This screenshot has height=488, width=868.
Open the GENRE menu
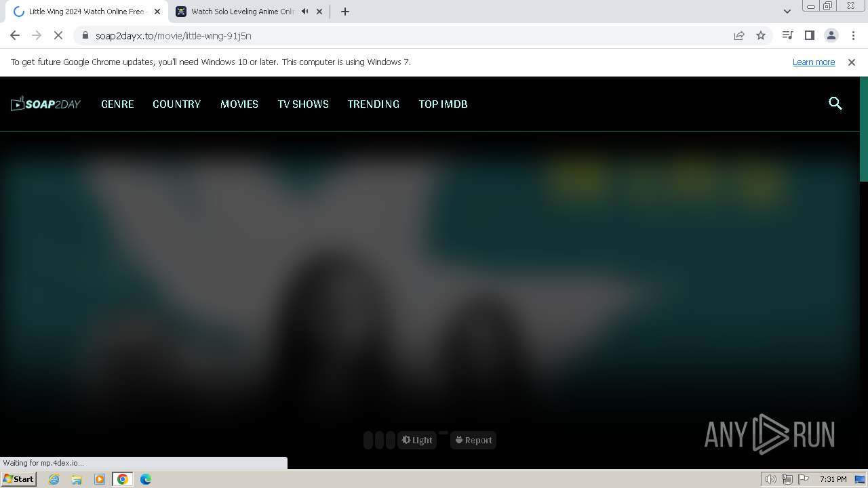(x=117, y=104)
